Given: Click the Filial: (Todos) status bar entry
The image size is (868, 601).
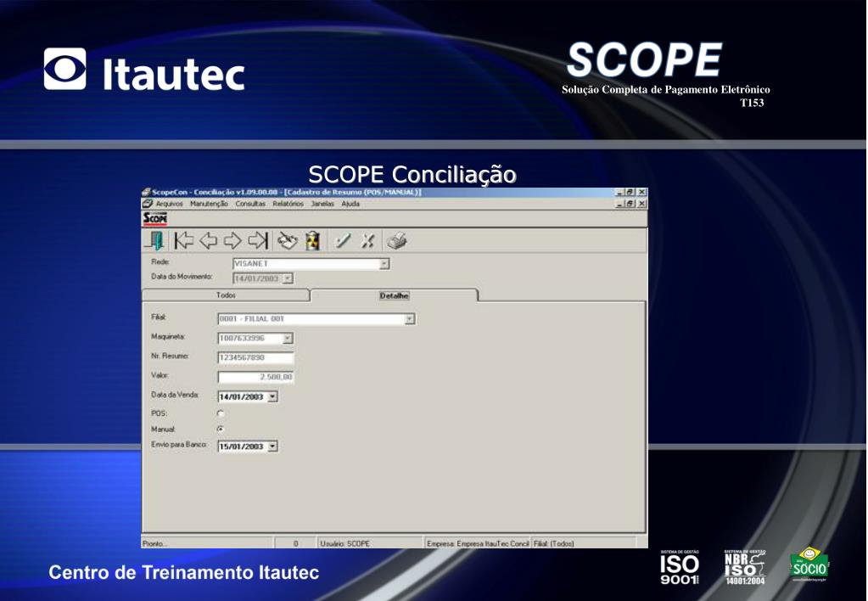Looking at the screenshot, I should pos(553,544).
